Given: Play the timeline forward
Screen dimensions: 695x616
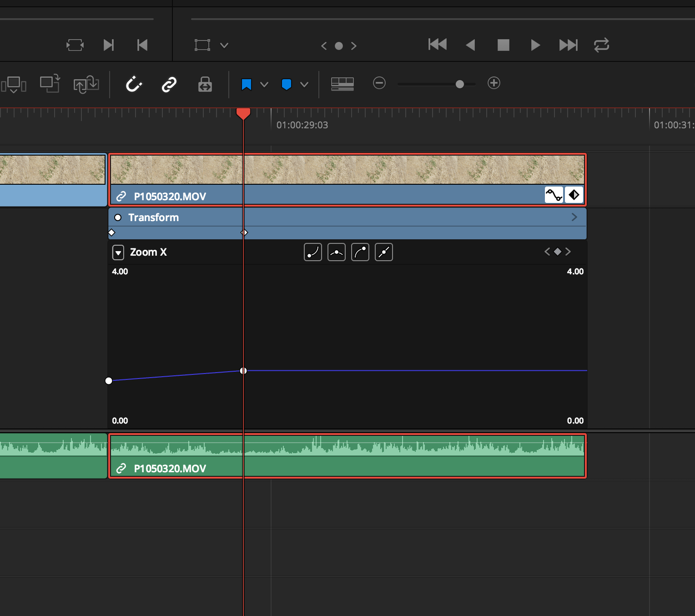Looking at the screenshot, I should (x=535, y=45).
